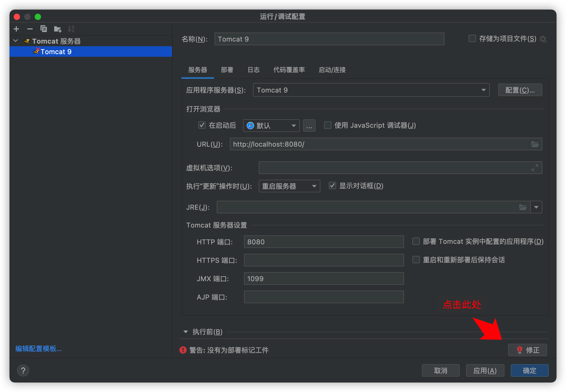This screenshot has width=566, height=392.
Task: Create a new folder with folder-plus icon
Action: 57,29
